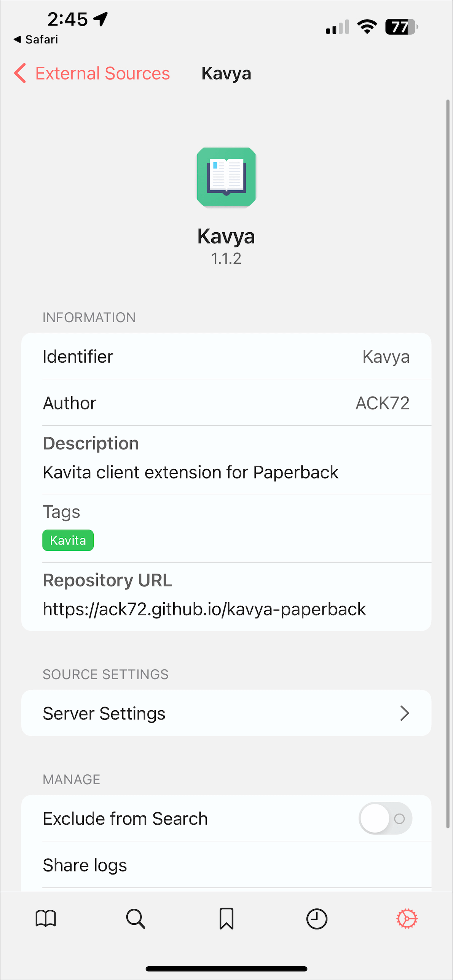Viewport: 453px width, 980px height.
Task: Tap the Author ACK72 row
Action: click(x=226, y=403)
